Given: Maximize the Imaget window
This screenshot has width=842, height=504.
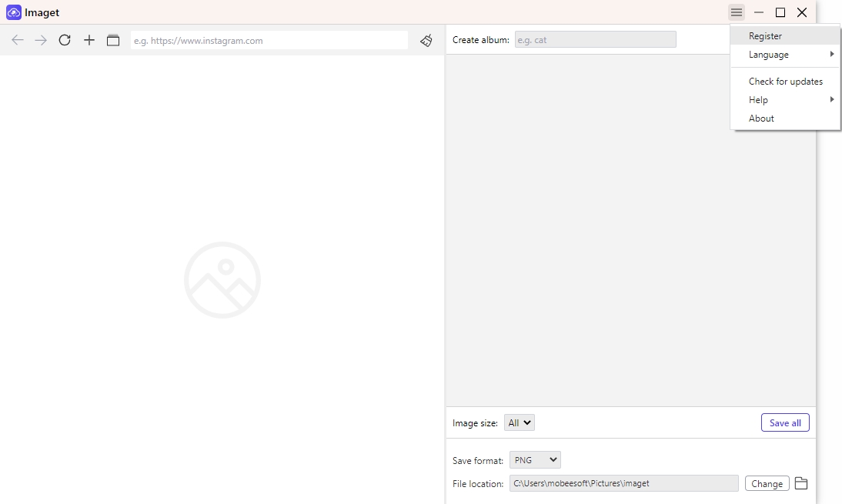Looking at the screenshot, I should click(x=780, y=12).
